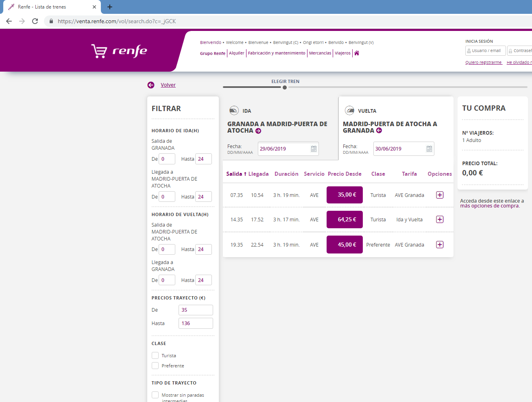Click the arrow icon after Madrid a Granada heading

[379, 131]
